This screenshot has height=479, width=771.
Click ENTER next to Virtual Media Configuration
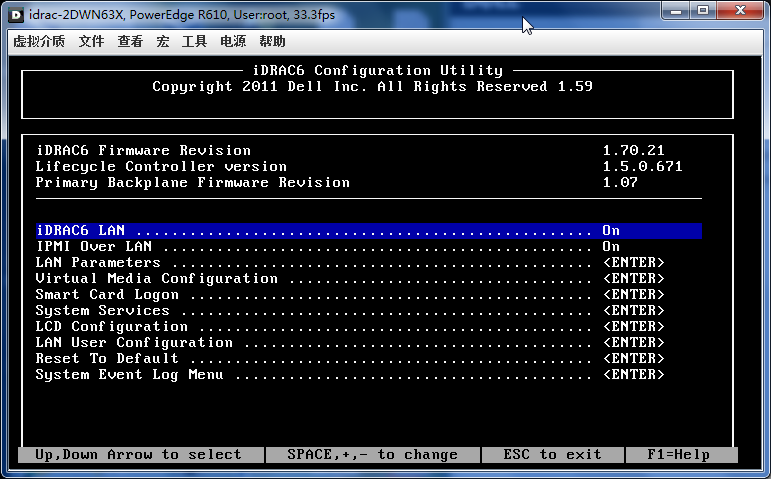634,278
